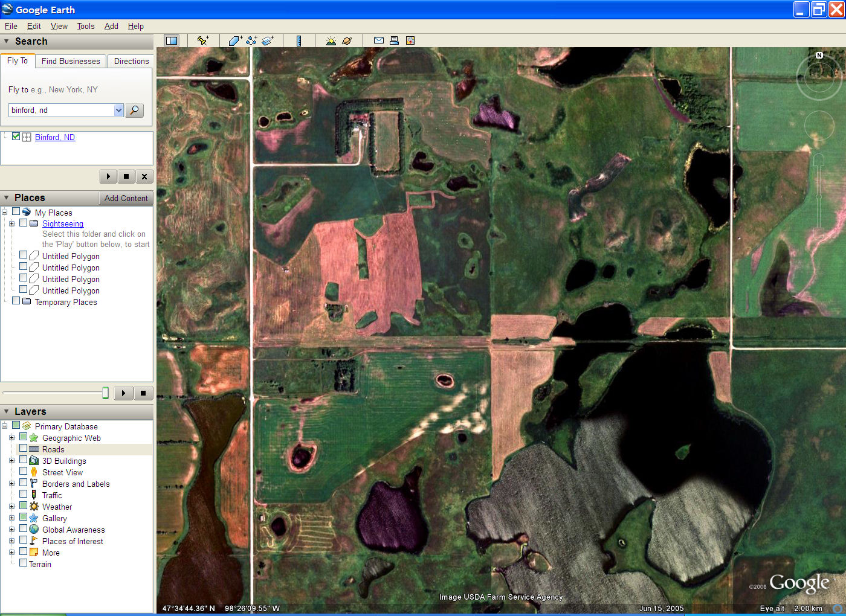Toggle the sidebar panel icon
The height and width of the screenshot is (616, 846).
point(172,40)
